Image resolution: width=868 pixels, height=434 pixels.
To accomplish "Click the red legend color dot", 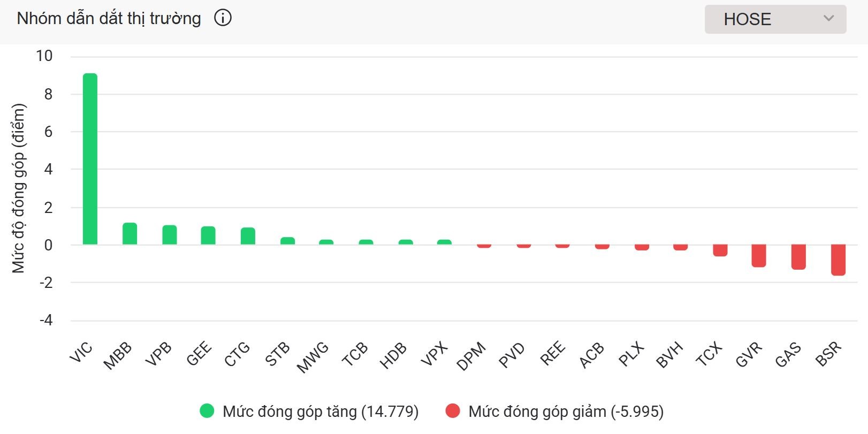I will point(453,411).
